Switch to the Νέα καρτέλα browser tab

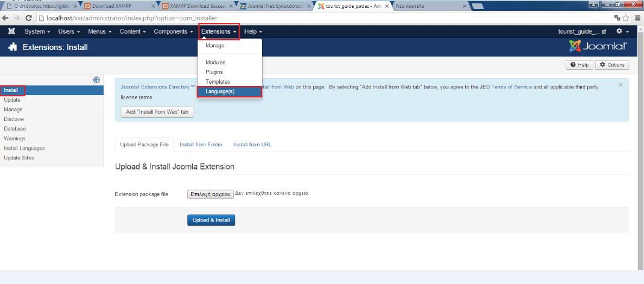429,7
